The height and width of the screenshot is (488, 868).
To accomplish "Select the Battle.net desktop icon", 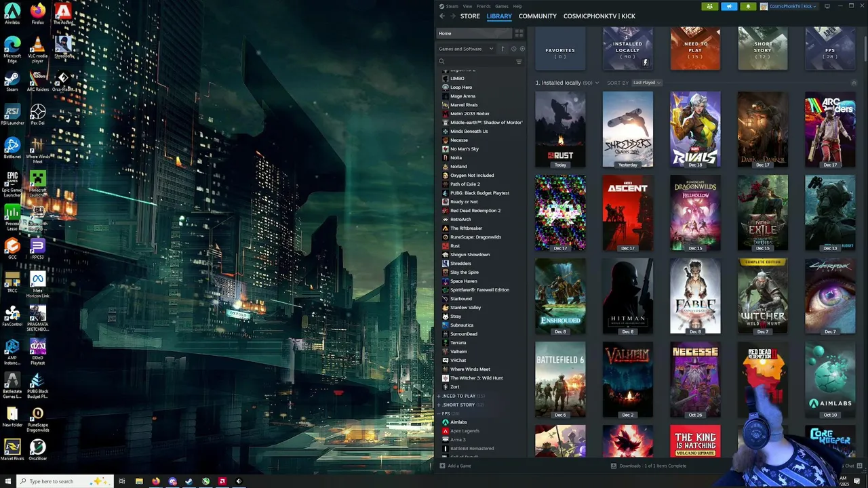I will (x=12, y=148).
